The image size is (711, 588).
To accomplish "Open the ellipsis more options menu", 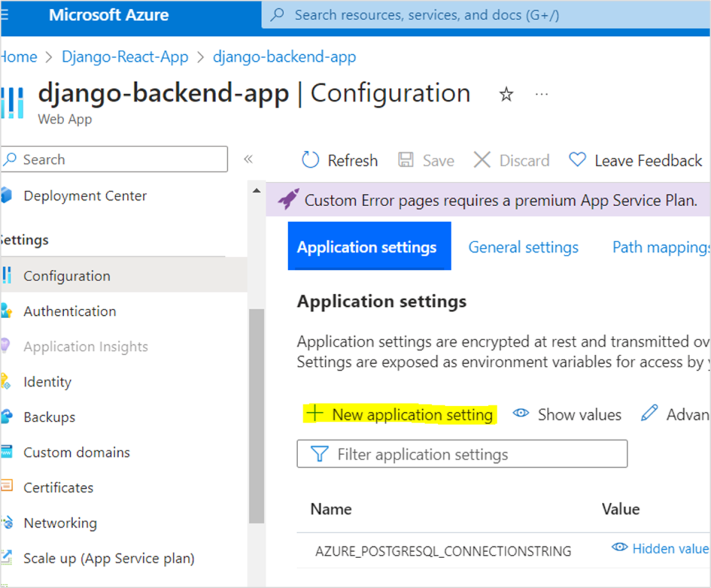I will click(x=542, y=94).
